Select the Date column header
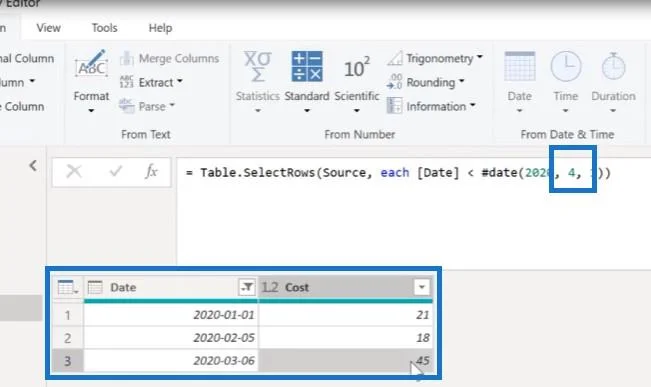Screen dimensions: 651x387 (171, 287)
